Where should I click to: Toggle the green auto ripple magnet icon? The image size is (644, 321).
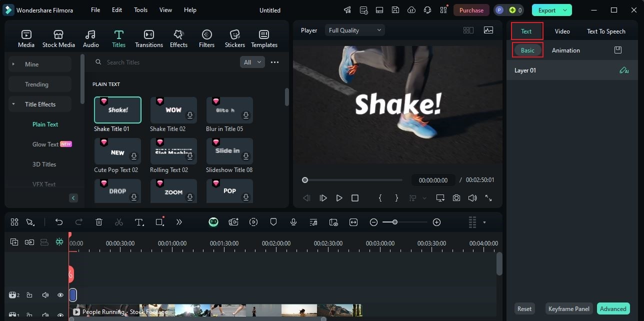[x=59, y=242]
